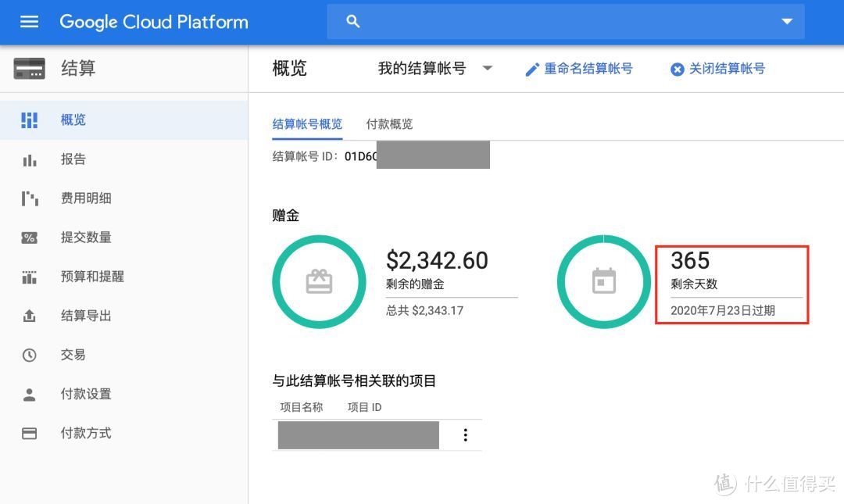Expand the 我的结算帐号 account dropdown
This screenshot has width=844, height=504.
435,69
